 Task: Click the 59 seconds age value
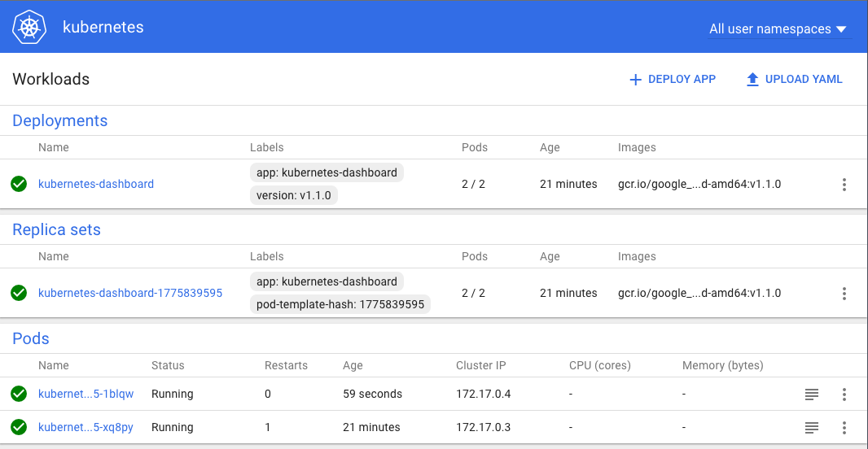point(373,395)
